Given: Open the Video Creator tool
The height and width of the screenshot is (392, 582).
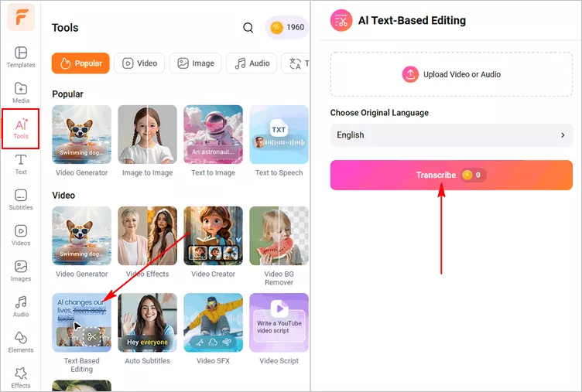Looking at the screenshot, I should pos(213,242).
